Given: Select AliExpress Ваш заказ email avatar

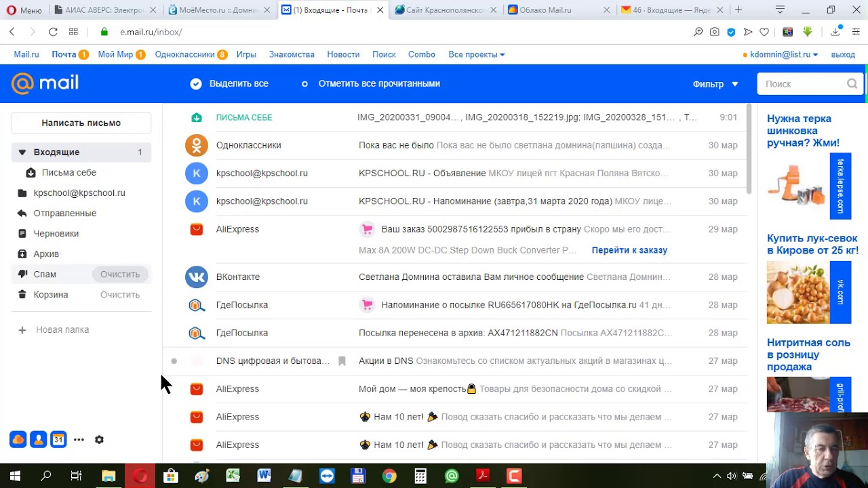Looking at the screenshot, I should [197, 229].
